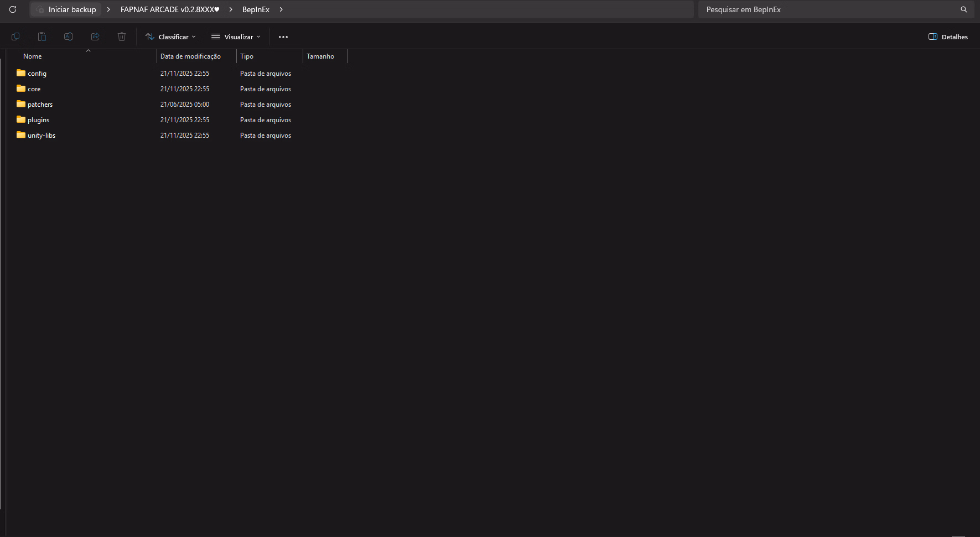Open the Visualizar view dropdown
The width and height of the screenshot is (980, 537).
click(236, 37)
